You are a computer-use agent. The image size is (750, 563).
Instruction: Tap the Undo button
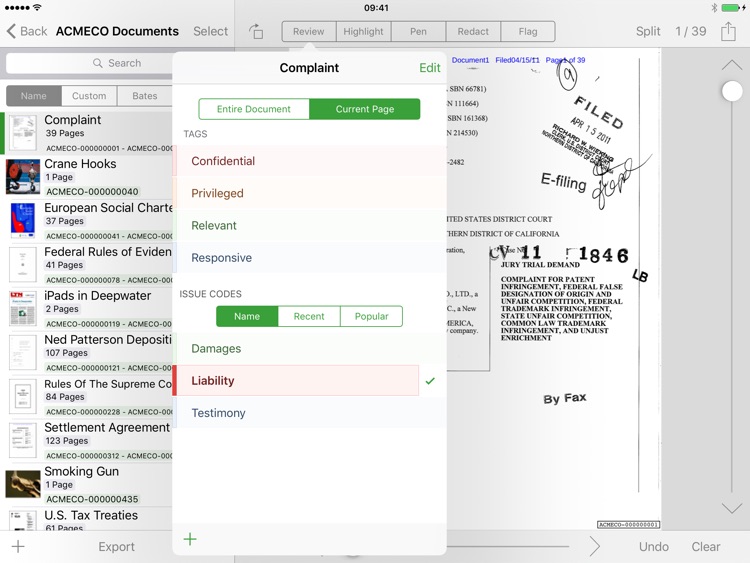[654, 547]
